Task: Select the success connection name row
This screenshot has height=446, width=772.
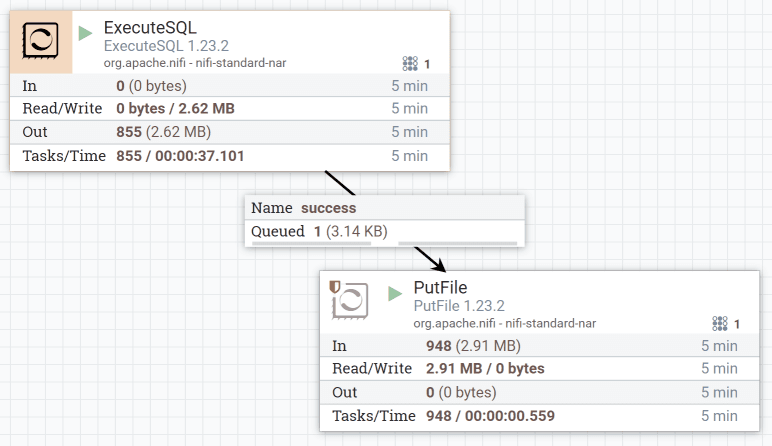Action: tap(385, 208)
